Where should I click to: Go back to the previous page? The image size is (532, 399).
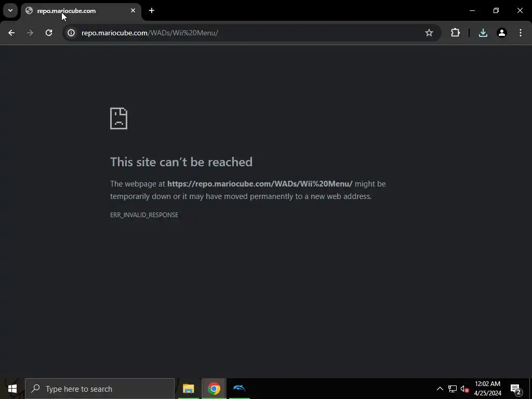(11, 33)
